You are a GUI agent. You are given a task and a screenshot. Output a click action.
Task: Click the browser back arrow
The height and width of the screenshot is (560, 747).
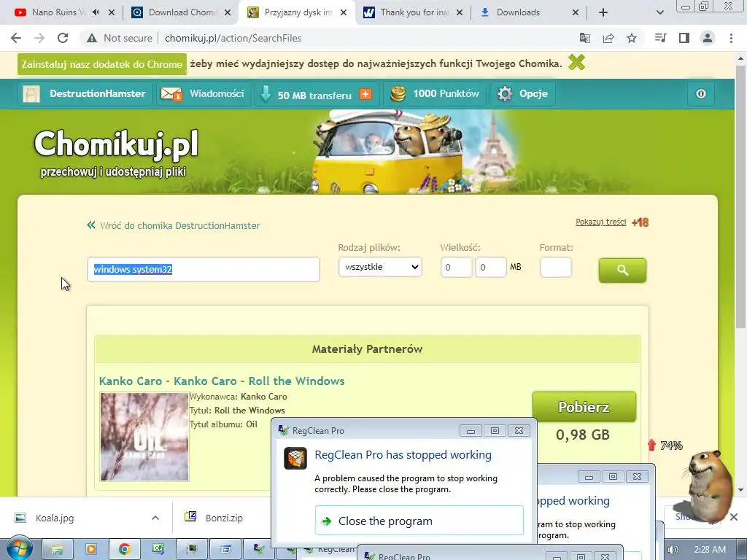16,38
